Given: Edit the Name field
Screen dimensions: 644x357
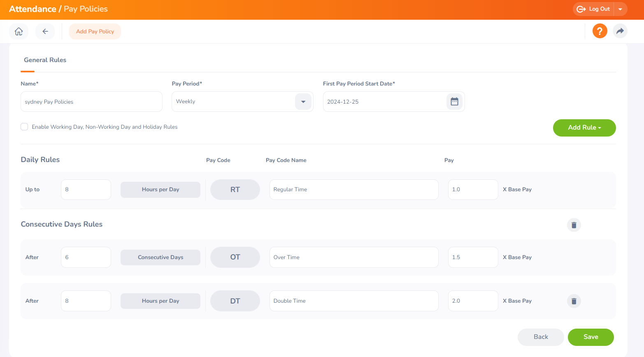Looking at the screenshot, I should click(x=91, y=102).
